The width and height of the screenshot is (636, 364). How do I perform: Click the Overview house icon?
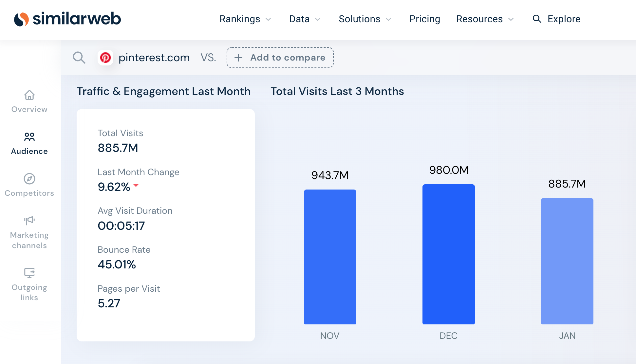29,95
